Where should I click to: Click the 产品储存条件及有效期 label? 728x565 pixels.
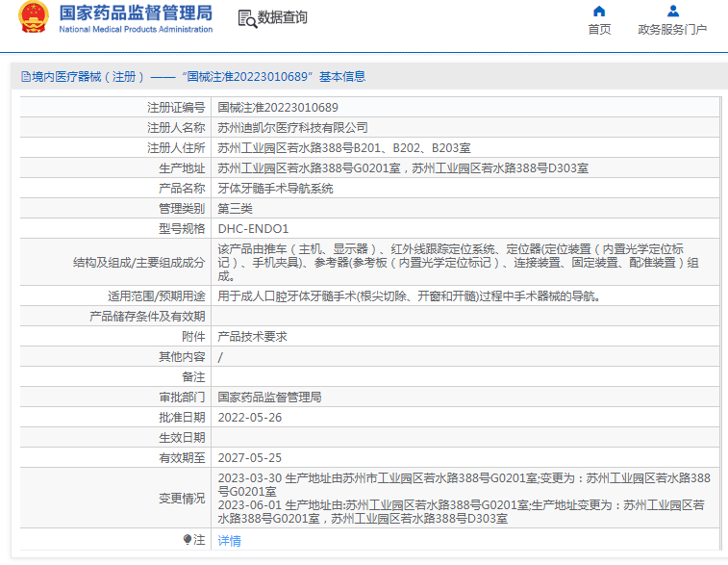click(x=147, y=317)
